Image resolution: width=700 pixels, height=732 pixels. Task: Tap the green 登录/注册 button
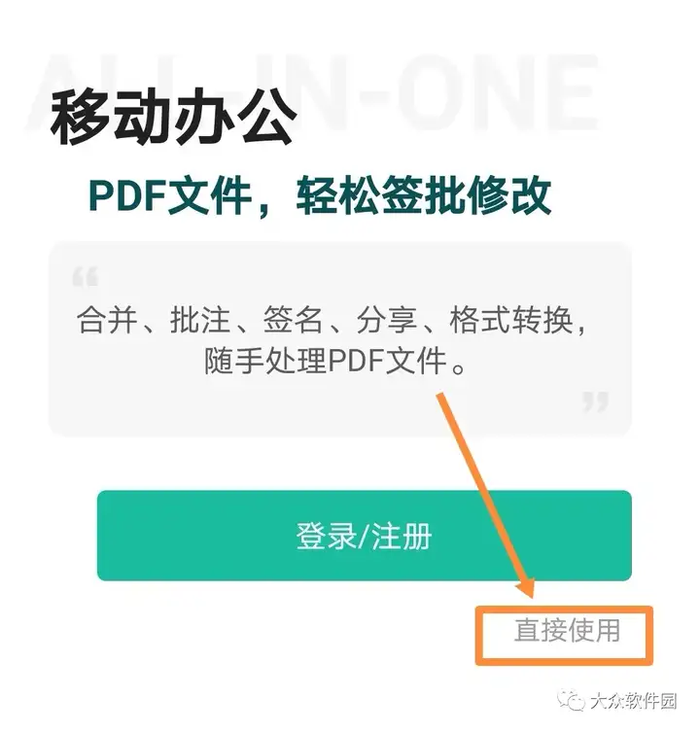click(365, 536)
